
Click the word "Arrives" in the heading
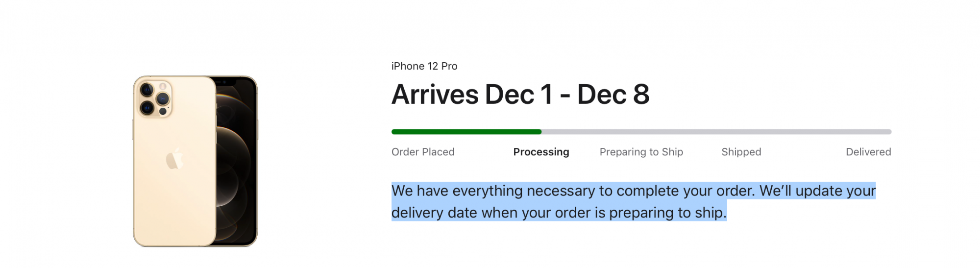pyautogui.click(x=435, y=95)
